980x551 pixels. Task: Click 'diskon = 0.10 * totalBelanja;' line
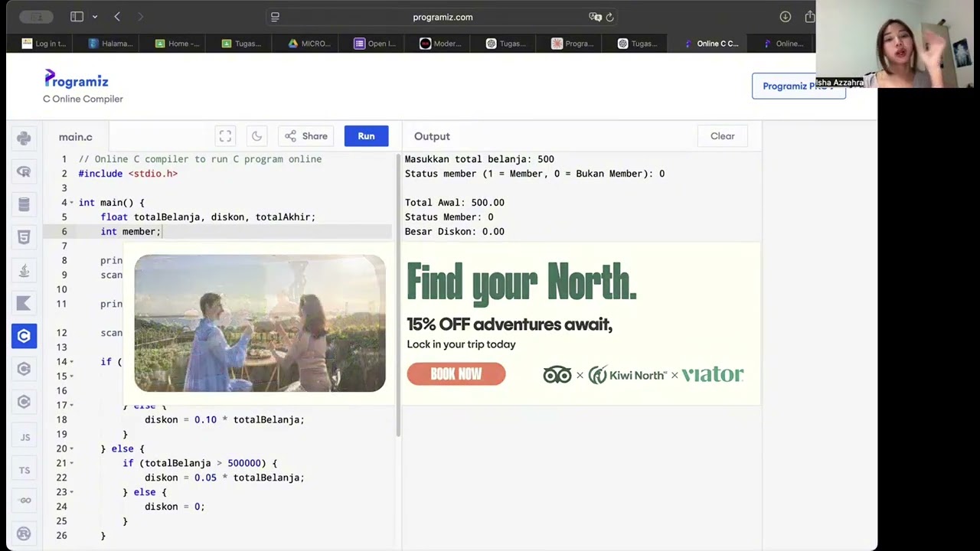click(224, 419)
